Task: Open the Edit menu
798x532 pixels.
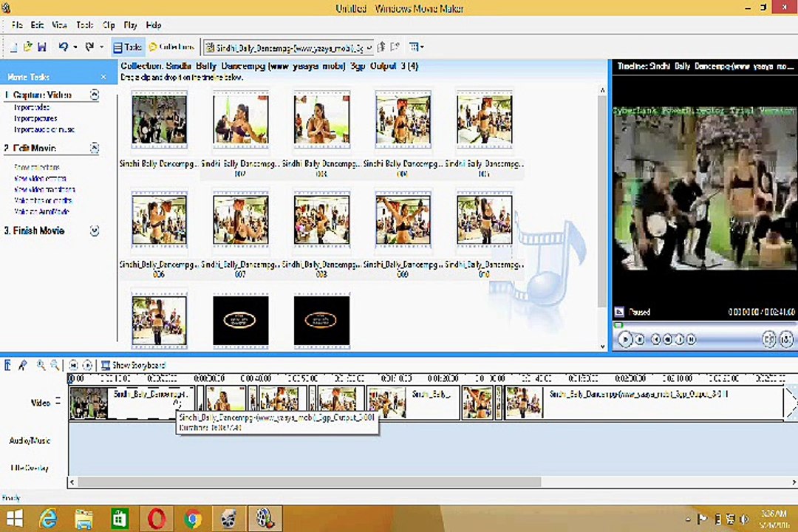Action: [x=37, y=25]
